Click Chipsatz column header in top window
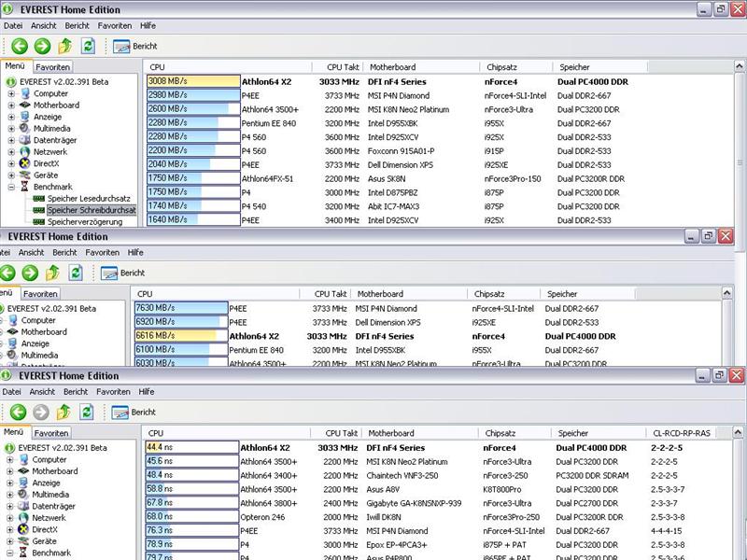 [x=516, y=67]
